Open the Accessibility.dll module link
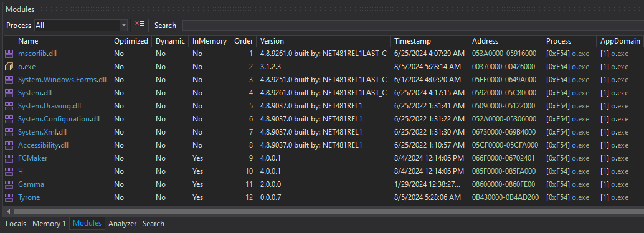644x233 pixels. click(x=43, y=145)
